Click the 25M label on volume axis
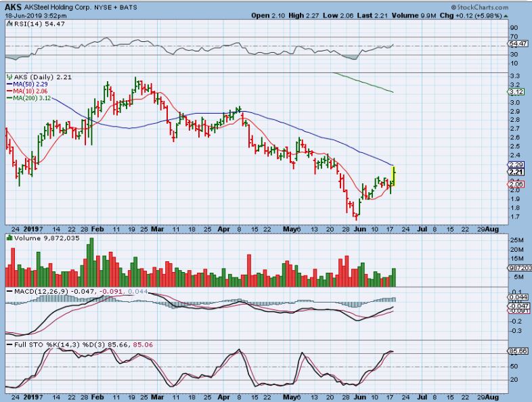This screenshot has height=402, width=532. 516,240
